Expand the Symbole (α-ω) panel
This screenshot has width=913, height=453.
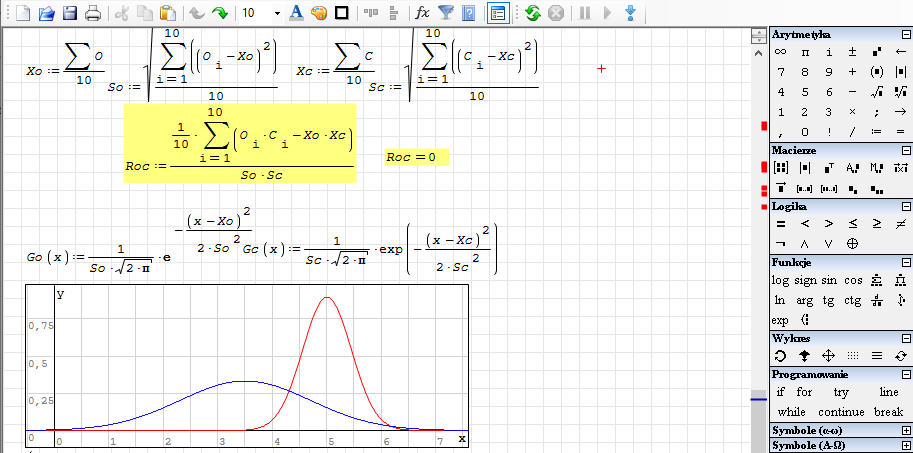(x=904, y=430)
